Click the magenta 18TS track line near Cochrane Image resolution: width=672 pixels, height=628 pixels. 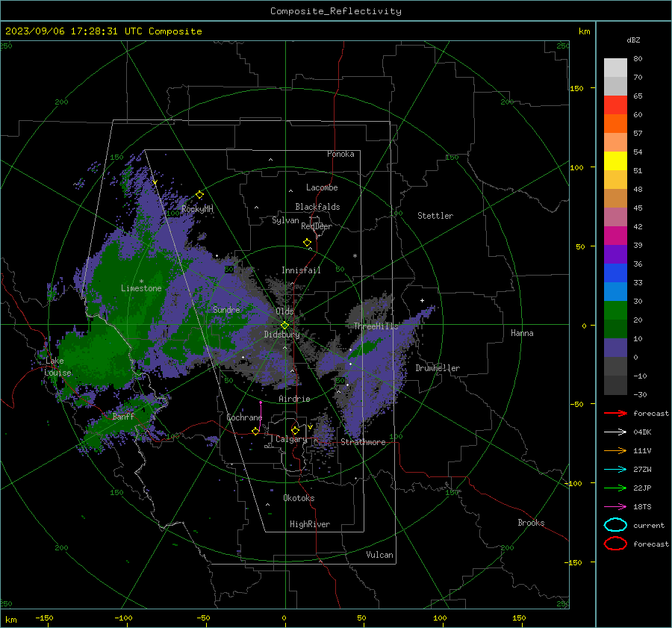tap(260, 416)
